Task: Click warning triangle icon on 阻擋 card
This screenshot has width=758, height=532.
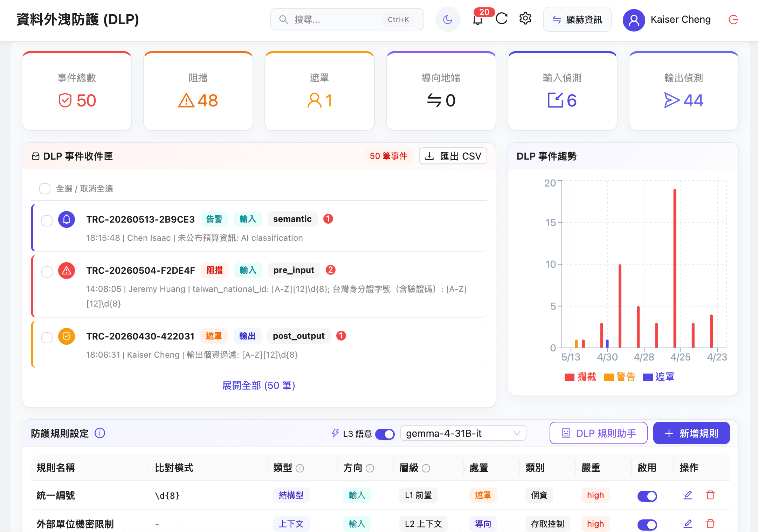Action: coord(186,100)
